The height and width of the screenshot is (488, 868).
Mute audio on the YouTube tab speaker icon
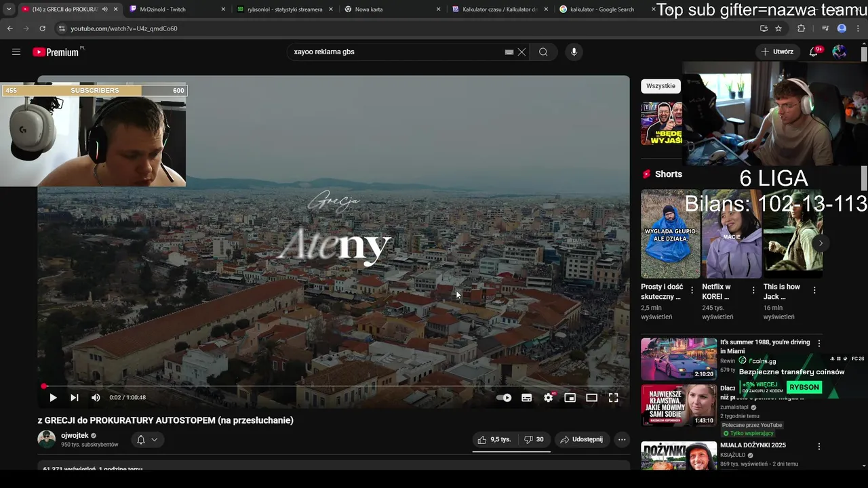pos(104,9)
